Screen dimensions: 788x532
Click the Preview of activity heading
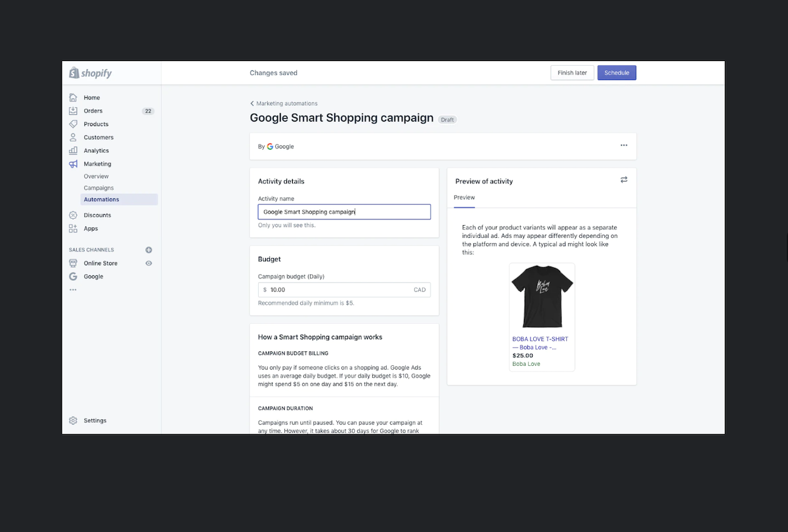pos(484,181)
